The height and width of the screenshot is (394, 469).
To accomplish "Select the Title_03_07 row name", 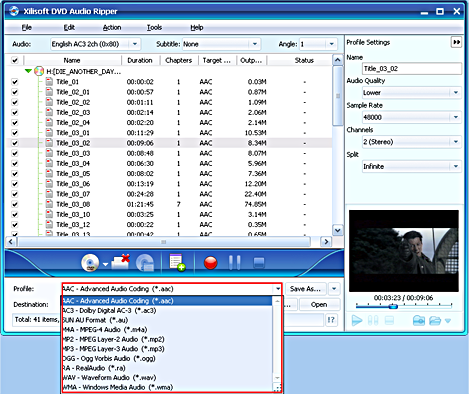I will [73, 194].
